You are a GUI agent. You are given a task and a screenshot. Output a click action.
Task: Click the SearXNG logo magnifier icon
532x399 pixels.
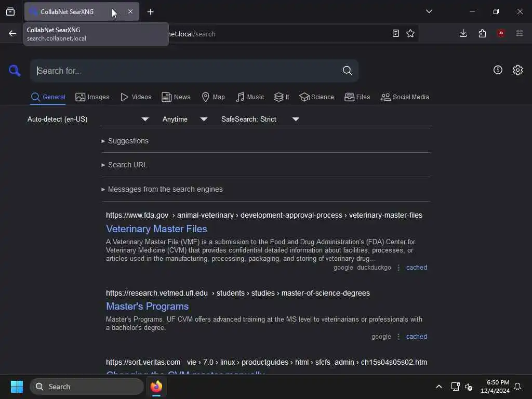[x=15, y=71]
